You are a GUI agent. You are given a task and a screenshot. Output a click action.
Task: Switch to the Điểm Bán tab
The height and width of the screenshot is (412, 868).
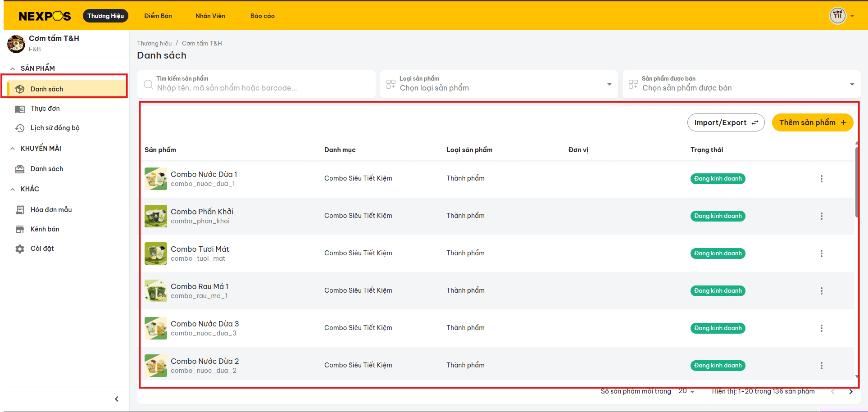click(x=158, y=16)
